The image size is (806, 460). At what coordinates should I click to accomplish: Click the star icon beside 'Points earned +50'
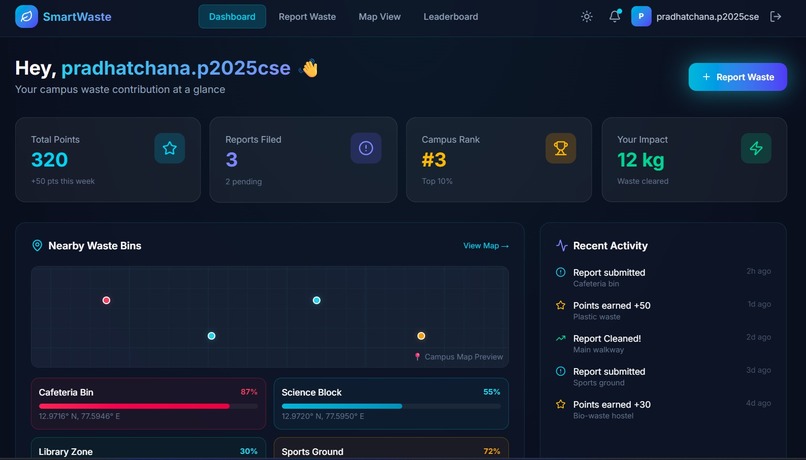click(x=560, y=305)
